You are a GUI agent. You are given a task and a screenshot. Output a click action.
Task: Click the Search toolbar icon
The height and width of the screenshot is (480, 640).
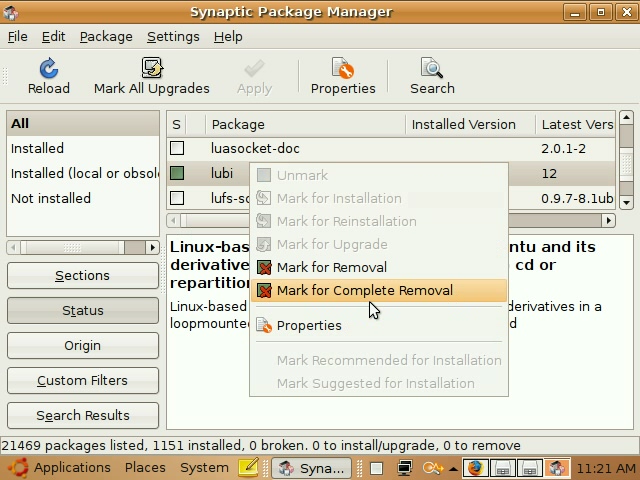(x=432, y=68)
